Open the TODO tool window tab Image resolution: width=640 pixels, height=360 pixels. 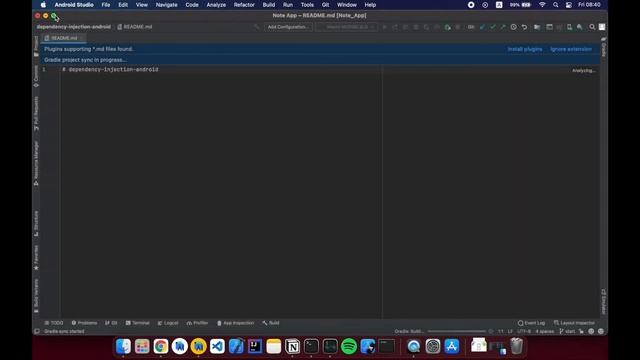tap(54, 323)
